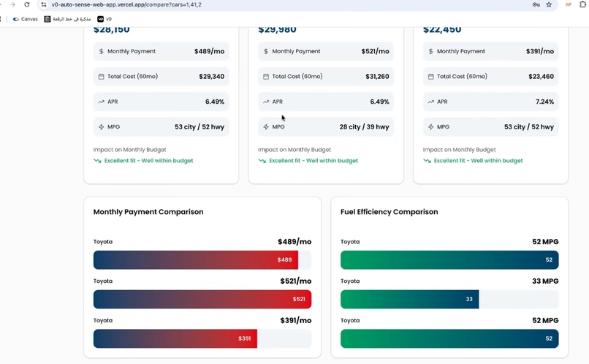The width and height of the screenshot is (589, 364).
Task: Click the site info icon beside the URL
Action: (x=44, y=4)
